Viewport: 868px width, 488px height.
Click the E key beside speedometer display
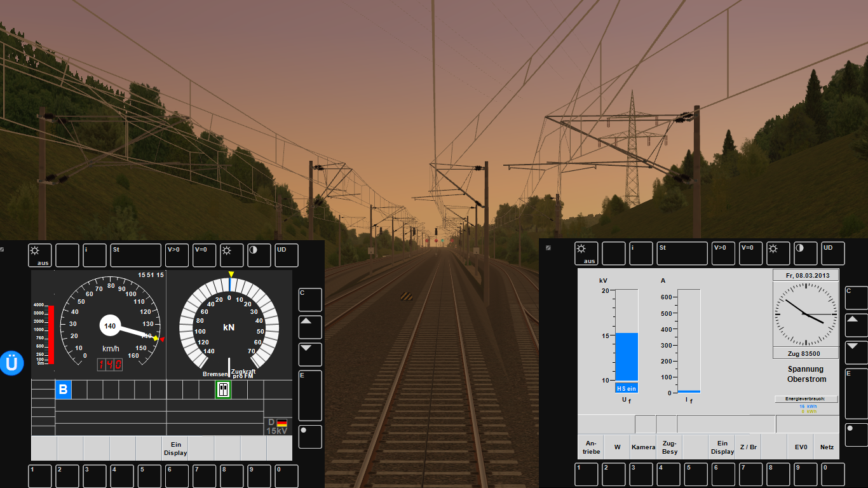310,396
